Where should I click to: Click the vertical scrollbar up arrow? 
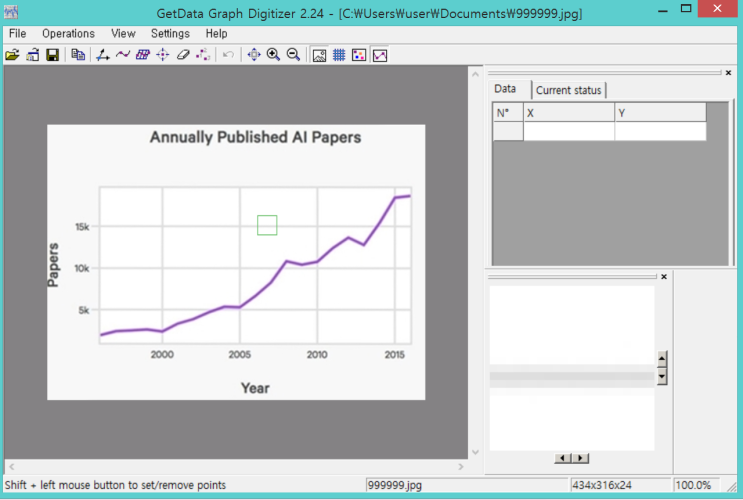tap(475, 74)
